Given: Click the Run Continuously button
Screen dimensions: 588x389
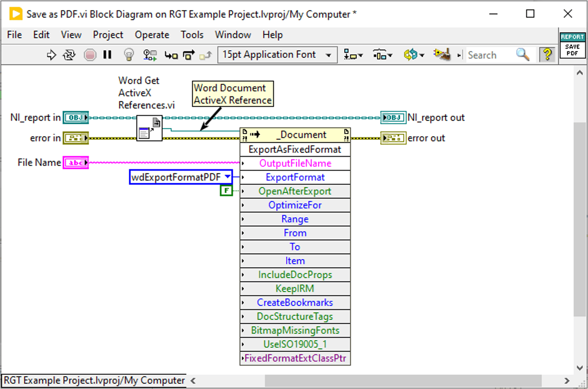Looking at the screenshot, I should (69, 55).
